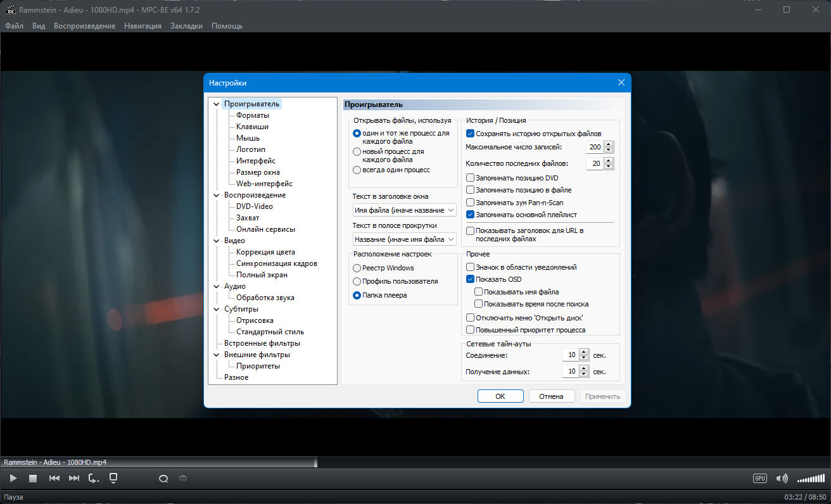Click the GPU indicator icon
Image resolution: width=831 pixels, height=504 pixels.
pos(760,478)
